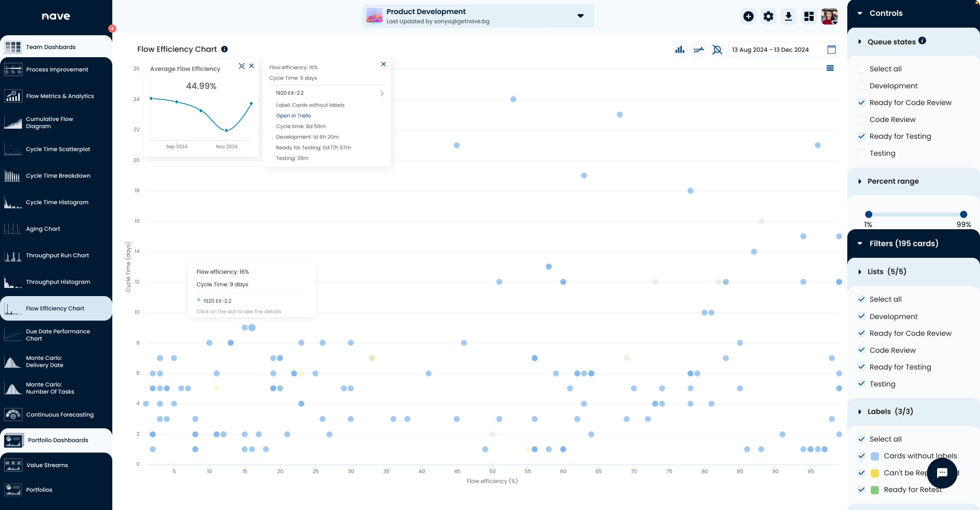
Task: Open the chat support bubble
Action: point(942,473)
